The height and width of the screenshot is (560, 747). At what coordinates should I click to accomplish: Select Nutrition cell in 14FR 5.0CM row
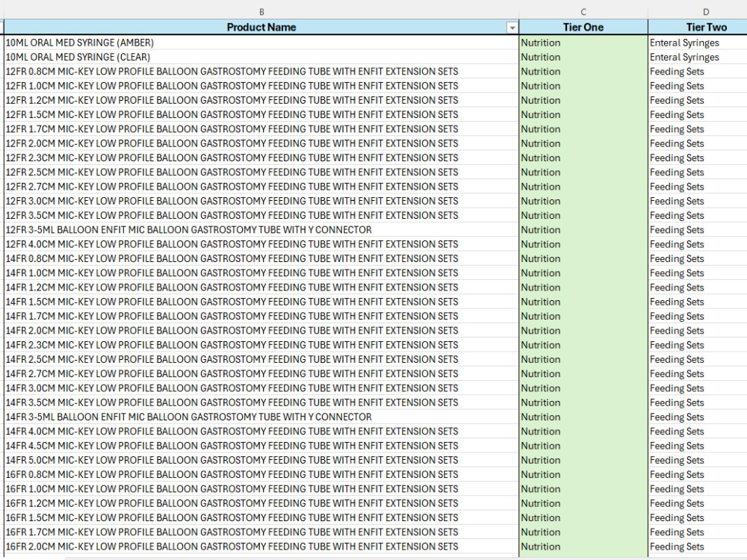tap(583, 460)
